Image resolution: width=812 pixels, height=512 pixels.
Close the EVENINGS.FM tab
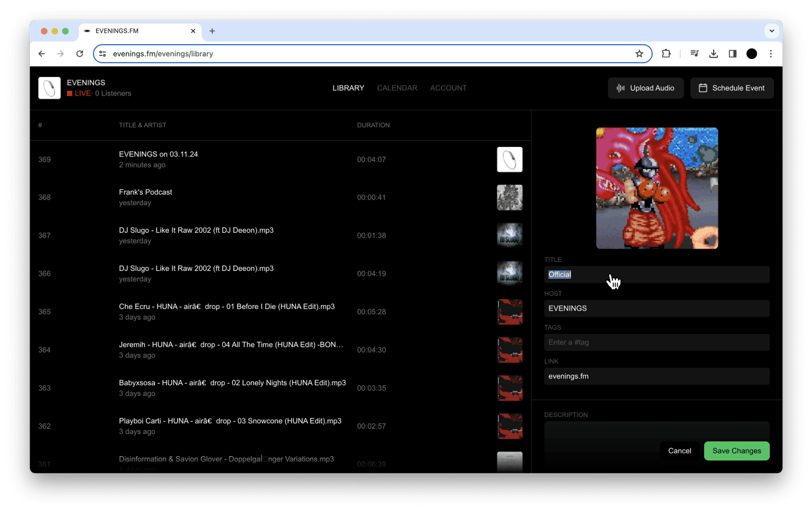click(193, 31)
